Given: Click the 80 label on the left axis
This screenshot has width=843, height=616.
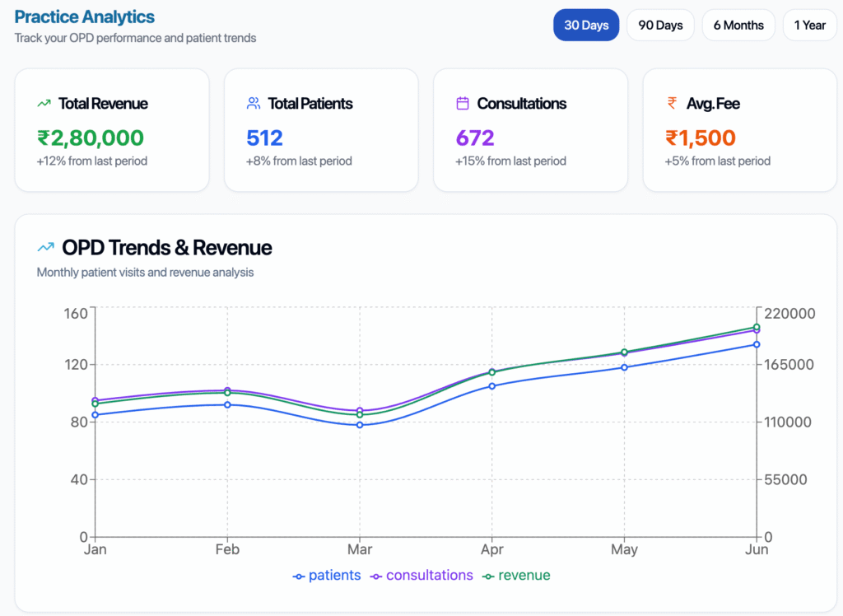Looking at the screenshot, I should [x=79, y=422].
